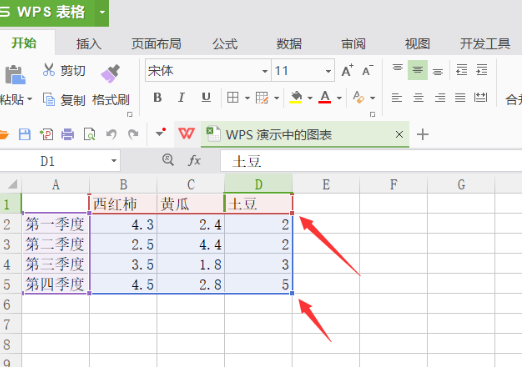
Task: Click the 剪切 text button
Action: (x=73, y=71)
